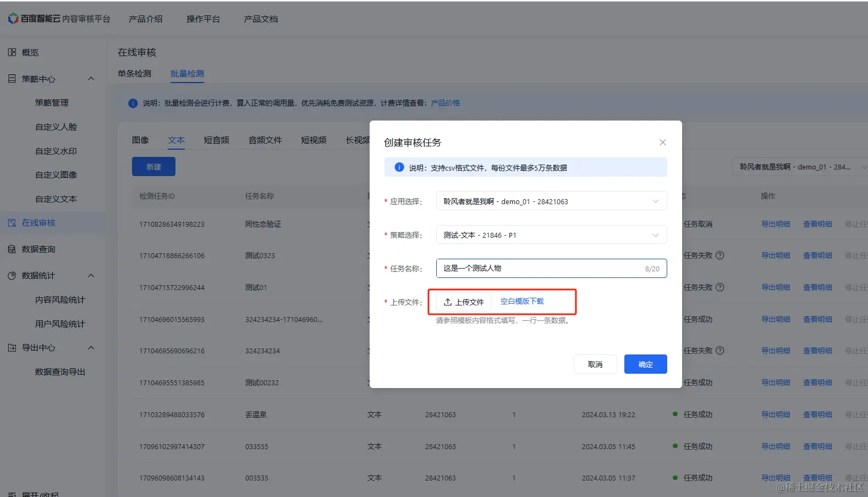Open the 产品价格 link
Viewport: 868px width, 497px height.
point(446,103)
